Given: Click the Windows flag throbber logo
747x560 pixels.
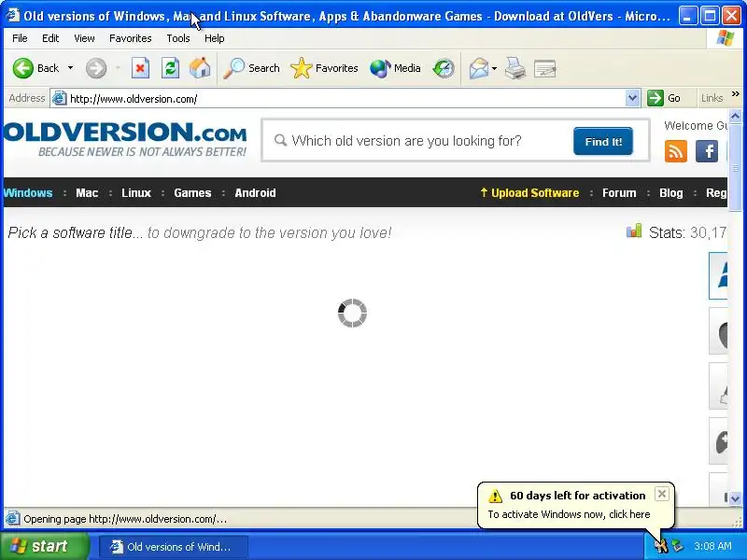Looking at the screenshot, I should (726, 38).
